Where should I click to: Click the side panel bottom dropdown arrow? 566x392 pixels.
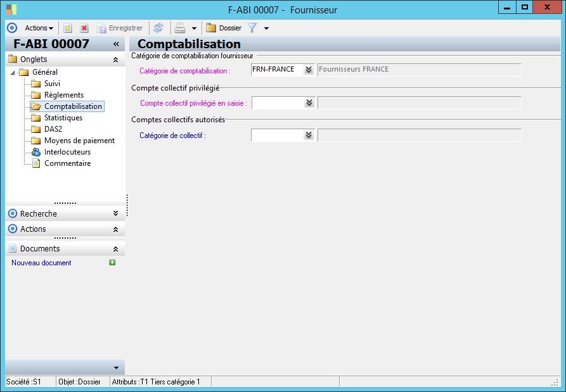[116, 368]
